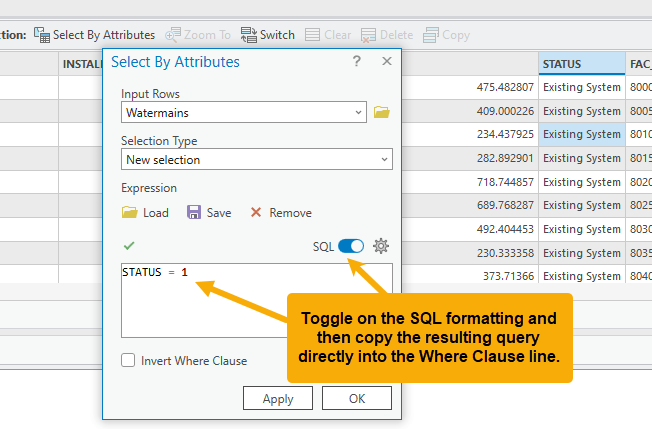Viewport: 652px width, 429px height.
Task: Click the Clear selection toolbar button
Action: tap(328, 35)
